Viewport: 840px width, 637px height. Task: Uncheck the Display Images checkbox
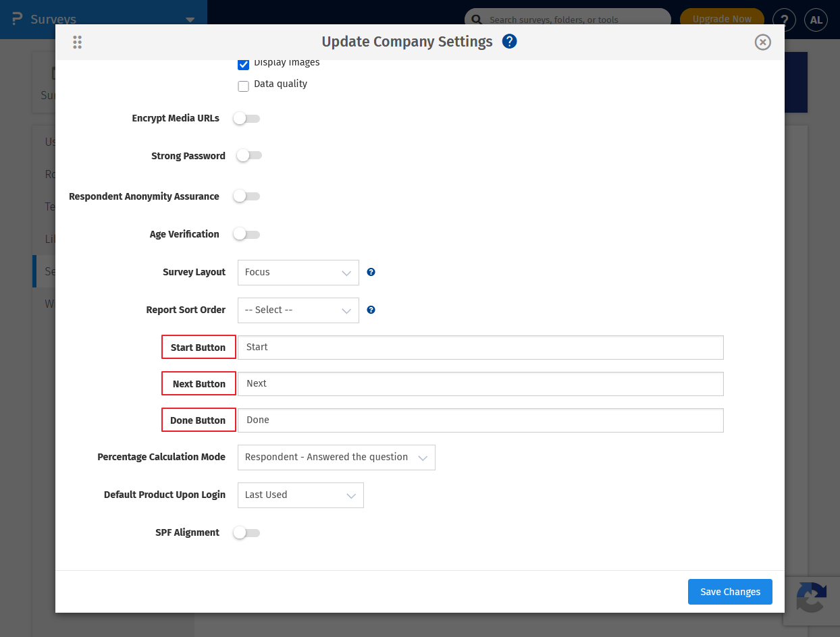243,64
